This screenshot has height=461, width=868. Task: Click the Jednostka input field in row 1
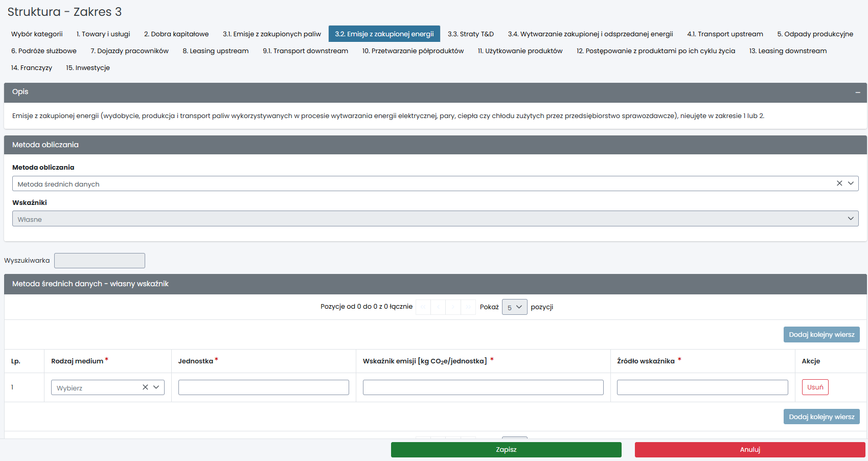(x=263, y=387)
